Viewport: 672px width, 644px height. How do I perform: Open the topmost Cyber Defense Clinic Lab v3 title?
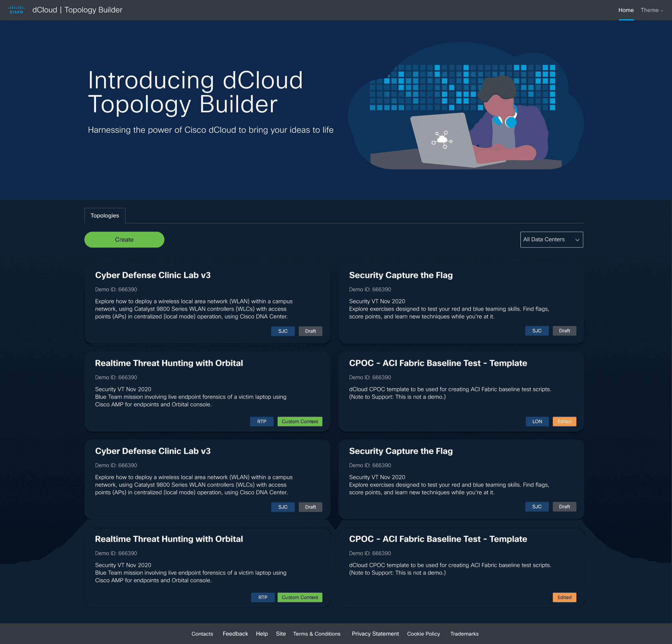point(153,275)
